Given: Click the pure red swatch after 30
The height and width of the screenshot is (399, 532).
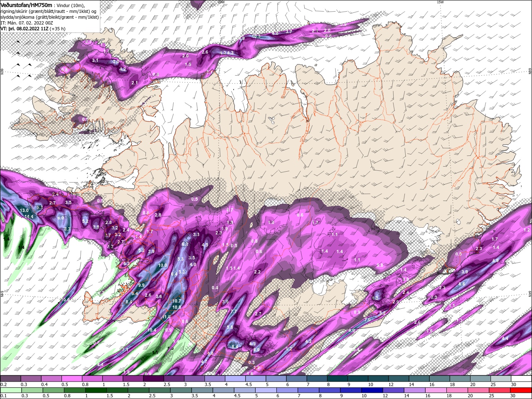Looking at the screenshot, I should click(521, 390).
